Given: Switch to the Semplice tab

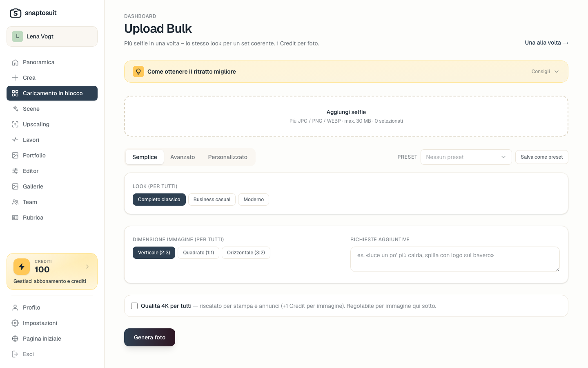Looking at the screenshot, I should 145,157.
